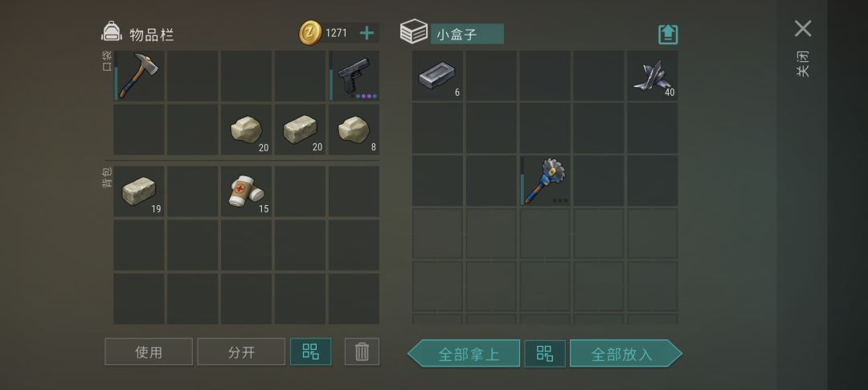Edit the 小盒子 box name field
The height and width of the screenshot is (390, 868).
[467, 34]
